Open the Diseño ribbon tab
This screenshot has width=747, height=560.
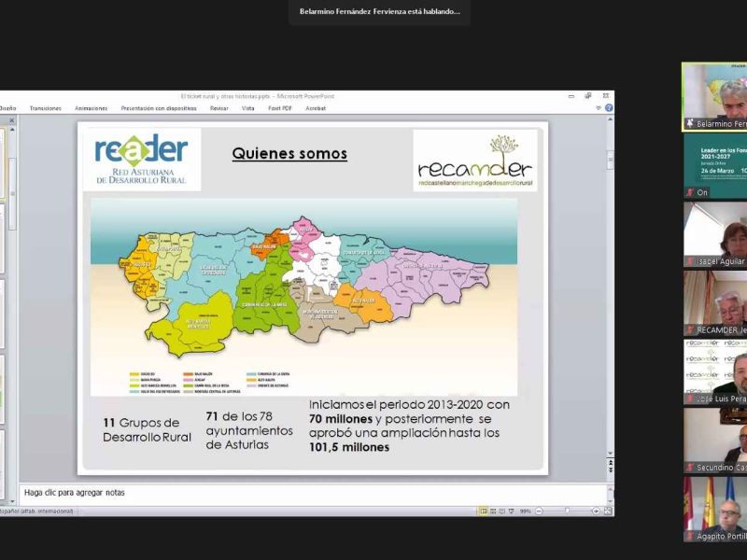[7, 108]
